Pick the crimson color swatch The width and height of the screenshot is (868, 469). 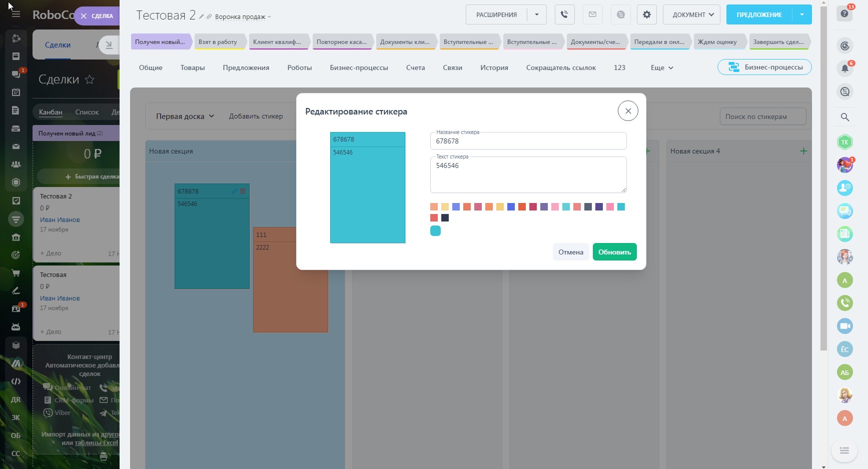point(533,207)
